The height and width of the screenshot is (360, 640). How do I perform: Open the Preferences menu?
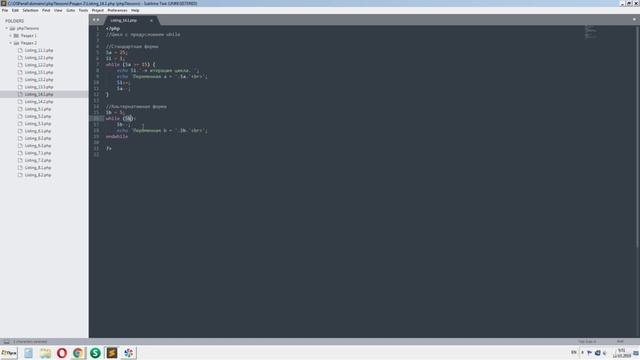click(117, 10)
